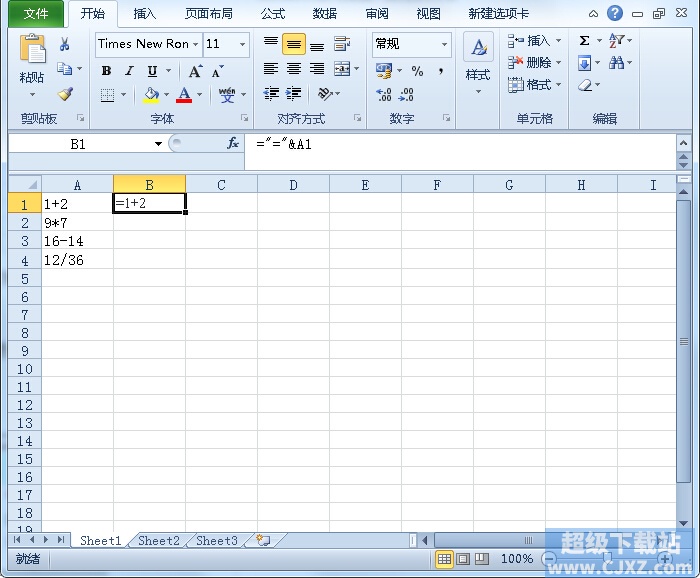Center cell text horizontally
Screen dimensions: 700x578
tap(294, 68)
